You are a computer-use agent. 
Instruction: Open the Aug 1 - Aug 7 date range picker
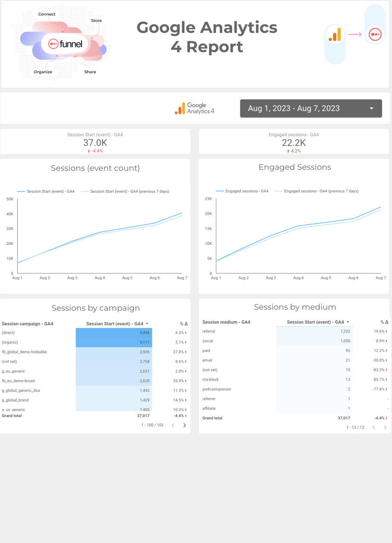[x=311, y=108]
